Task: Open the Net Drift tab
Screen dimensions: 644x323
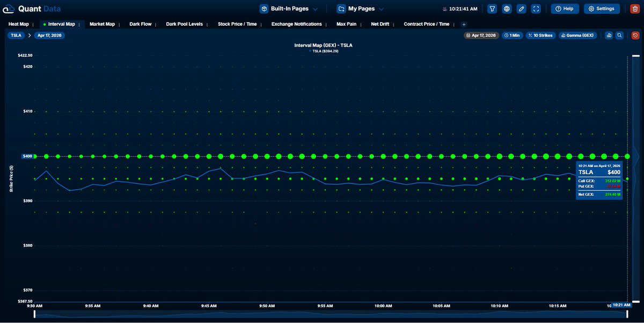Action: coord(380,24)
